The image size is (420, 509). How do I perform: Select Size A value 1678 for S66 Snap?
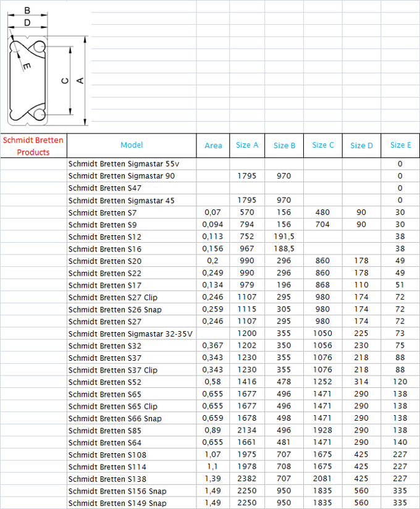click(x=247, y=418)
